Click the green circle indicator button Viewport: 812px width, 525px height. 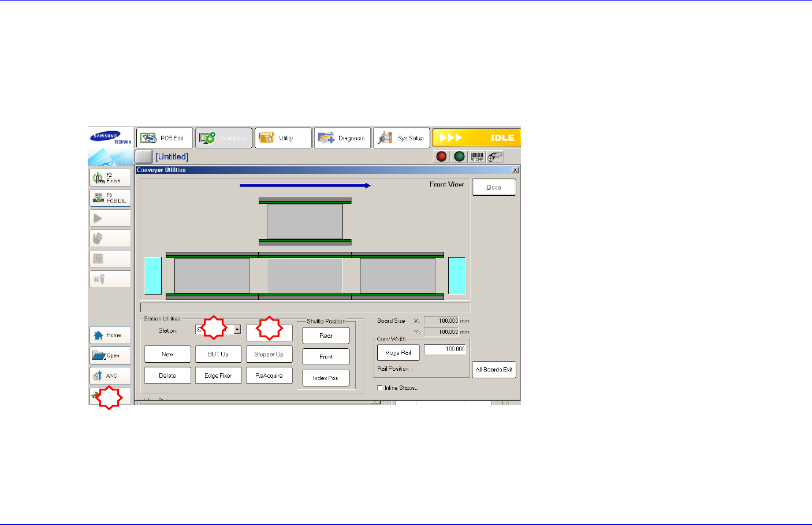pyautogui.click(x=460, y=157)
